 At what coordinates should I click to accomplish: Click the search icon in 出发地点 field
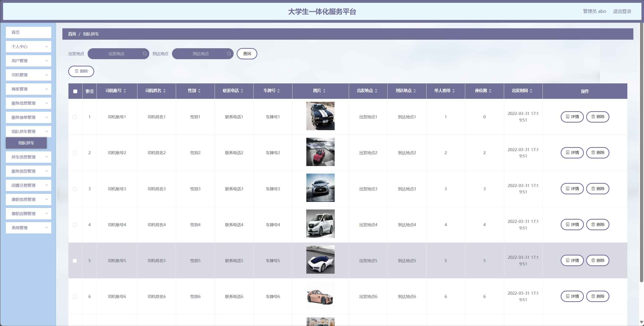click(x=145, y=54)
